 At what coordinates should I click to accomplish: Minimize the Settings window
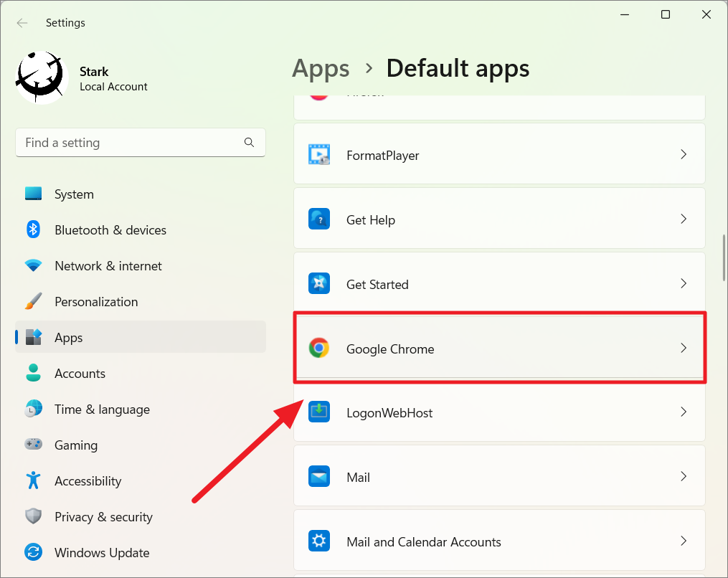coord(625,15)
